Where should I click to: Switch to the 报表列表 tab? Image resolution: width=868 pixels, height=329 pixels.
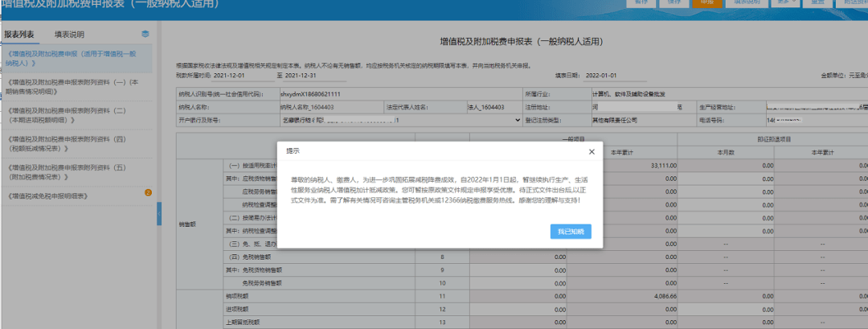point(19,35)
